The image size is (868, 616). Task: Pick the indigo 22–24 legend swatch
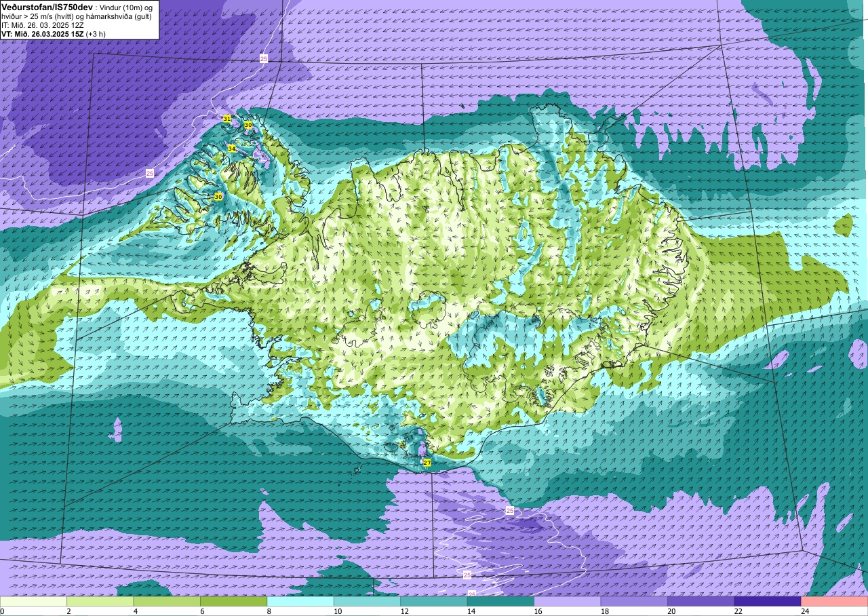pyautogui.click(x=768, y=601)
